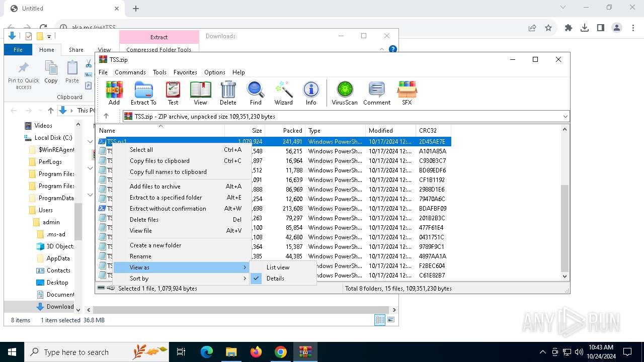Click the Test archive icon
Screen dimensions: 644x362
pos(173,94)
